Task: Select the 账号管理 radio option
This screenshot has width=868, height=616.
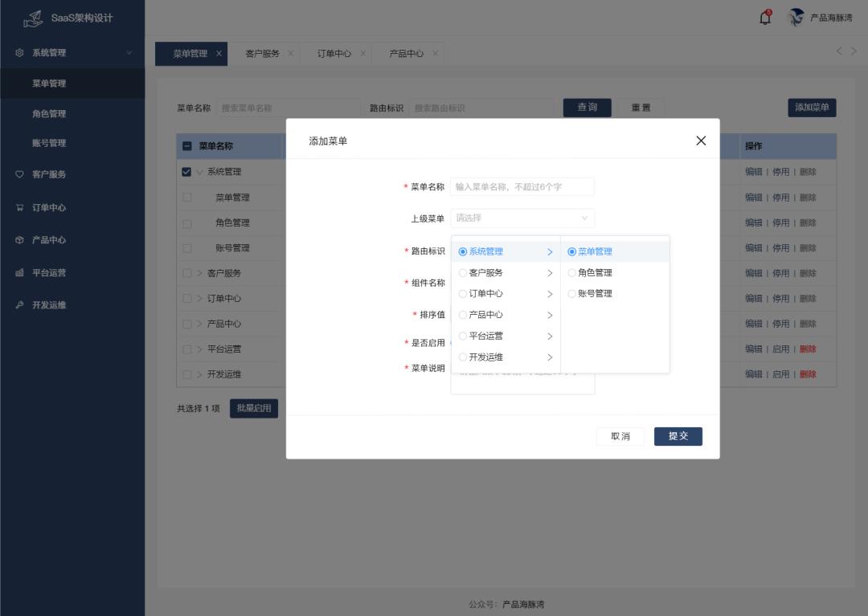Action: [572, 294]
